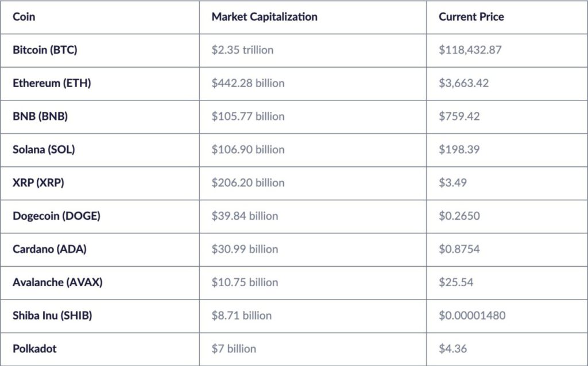Click the Polkadot row label
This screenshot has height=366, width=588.
(x=34, y=349)
